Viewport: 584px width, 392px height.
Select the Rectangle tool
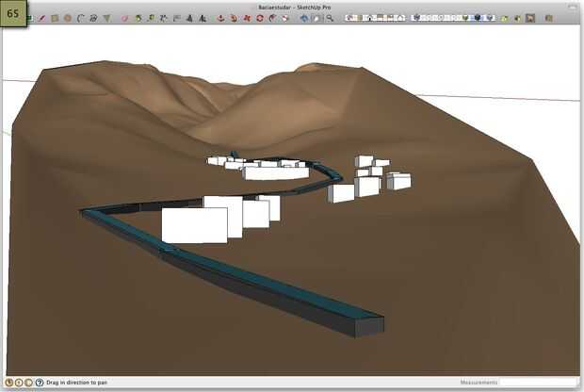[x=55, y=18]
